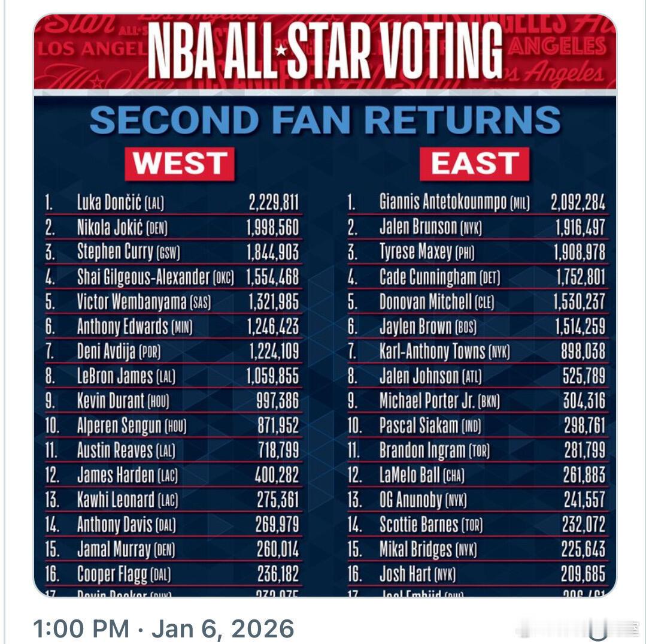Click the tweet timestamp 1:00 PM Jan 6, 2026
The width and height of the screenshot is (646, 644).
pos(163,628)
